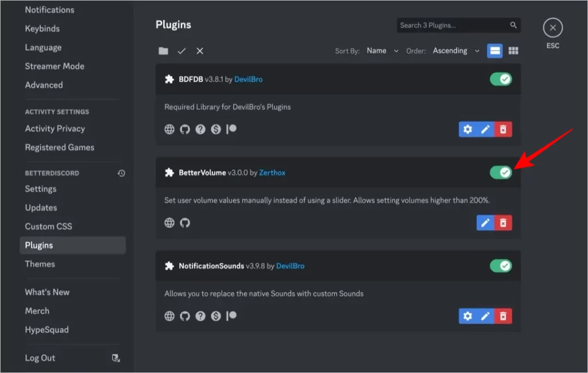Screen dimensions: 588x373
Task: Toggle the BetterVolume plugin switch
Action: click(501, 173)
